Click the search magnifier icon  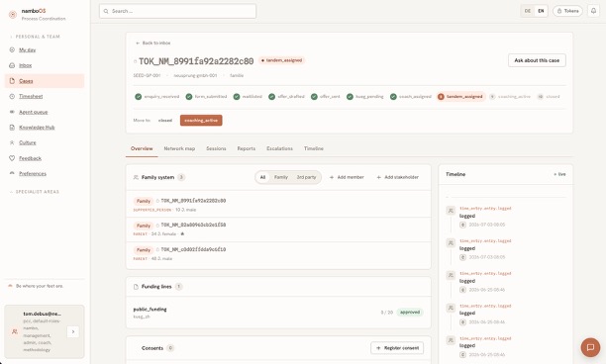coord(106,11)
